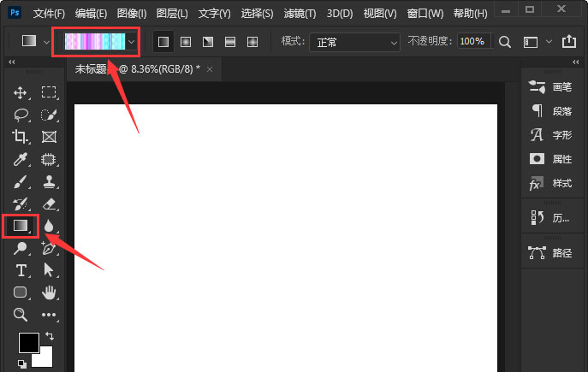This screenshot has width=588, height=372.
Task: Select the Zoom tool in toolbox
Action: 21,315
